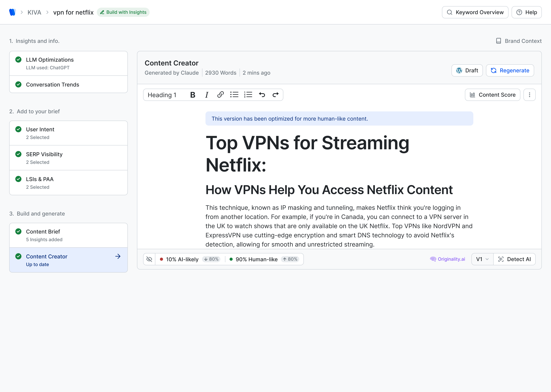The width and height of the screenshot is (551, 392).
Task: Redo the last edit
Action: [x=275, y=95]
